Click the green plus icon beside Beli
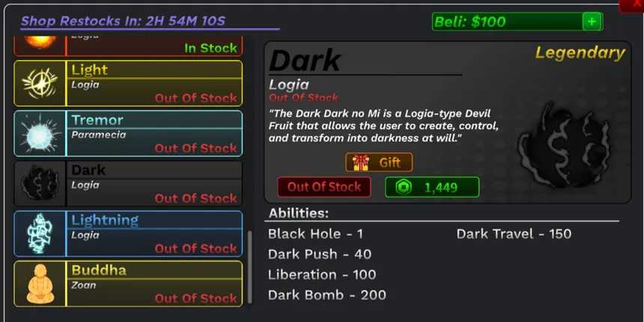Screen dimensions: 644x322 pos(592,22)
